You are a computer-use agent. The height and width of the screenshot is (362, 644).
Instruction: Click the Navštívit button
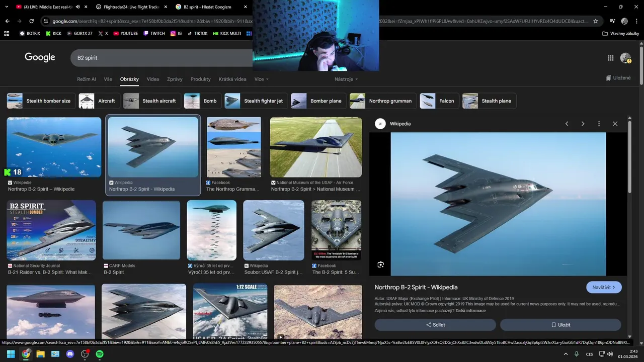coord(604,288)
